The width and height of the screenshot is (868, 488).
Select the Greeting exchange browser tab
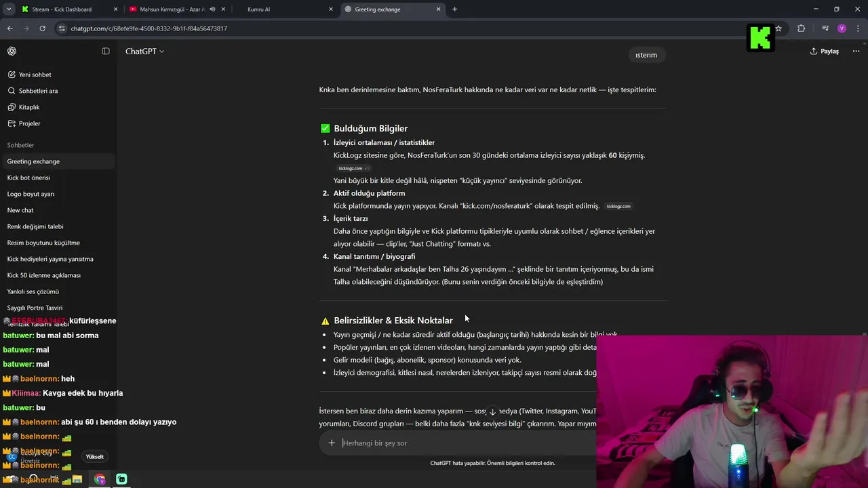tap(393, 9)
